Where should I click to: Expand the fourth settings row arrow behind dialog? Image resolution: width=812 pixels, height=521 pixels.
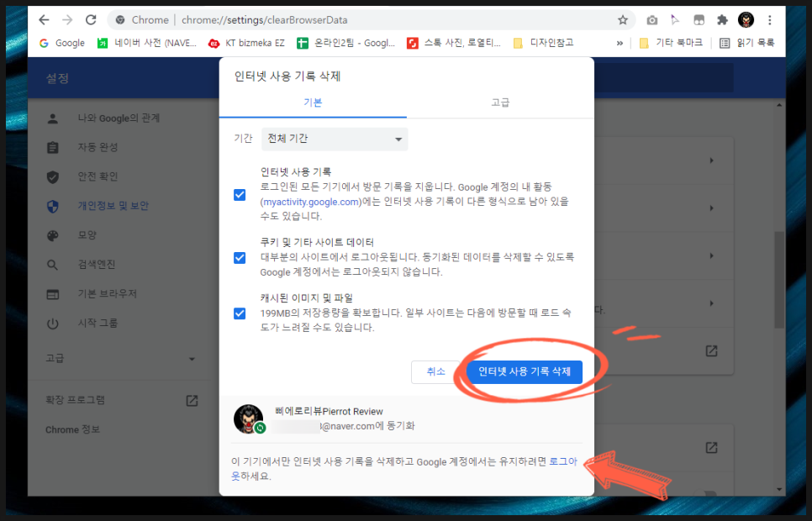pos(711,303)
